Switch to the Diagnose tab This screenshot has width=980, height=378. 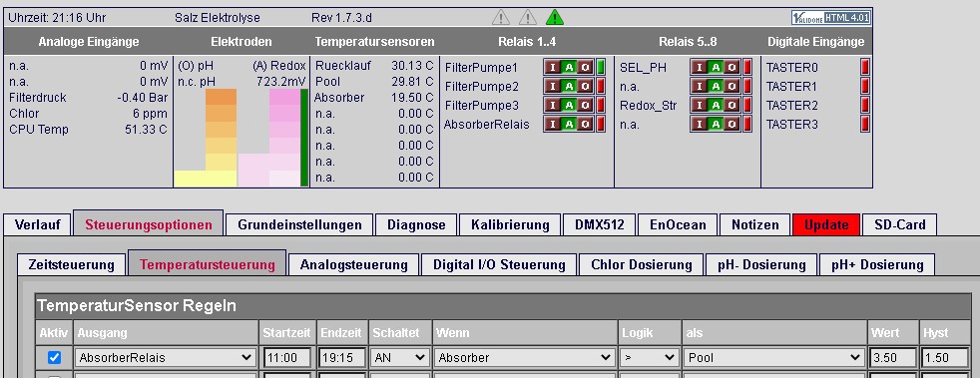tap(416, 225)
